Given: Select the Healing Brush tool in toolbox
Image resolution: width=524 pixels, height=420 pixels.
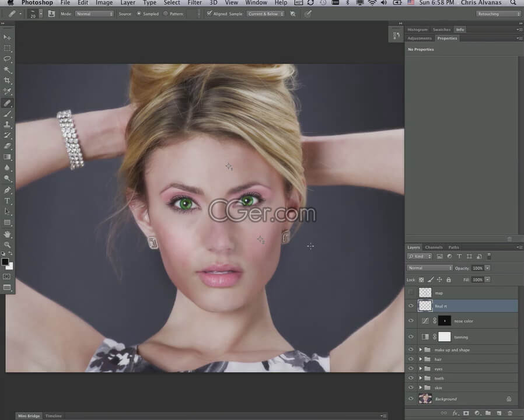Looking at the screenshot, I should [7, 103].
